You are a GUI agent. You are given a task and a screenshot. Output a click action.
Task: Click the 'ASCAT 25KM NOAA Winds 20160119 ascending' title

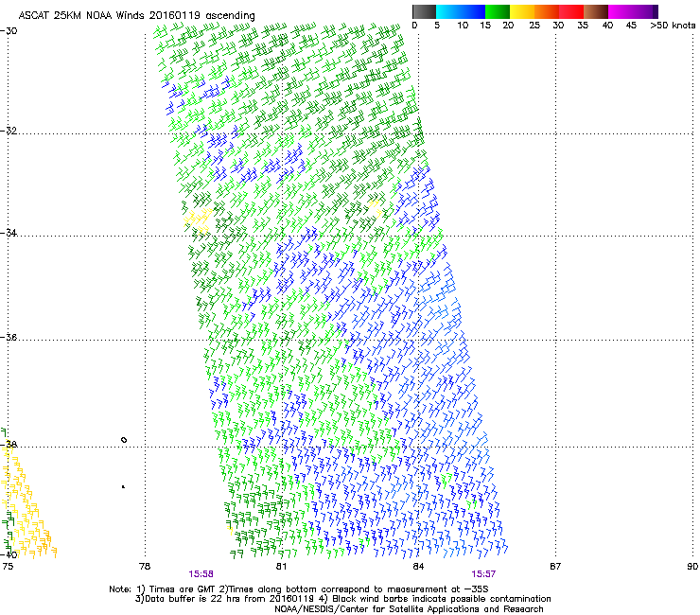[136, 15]
